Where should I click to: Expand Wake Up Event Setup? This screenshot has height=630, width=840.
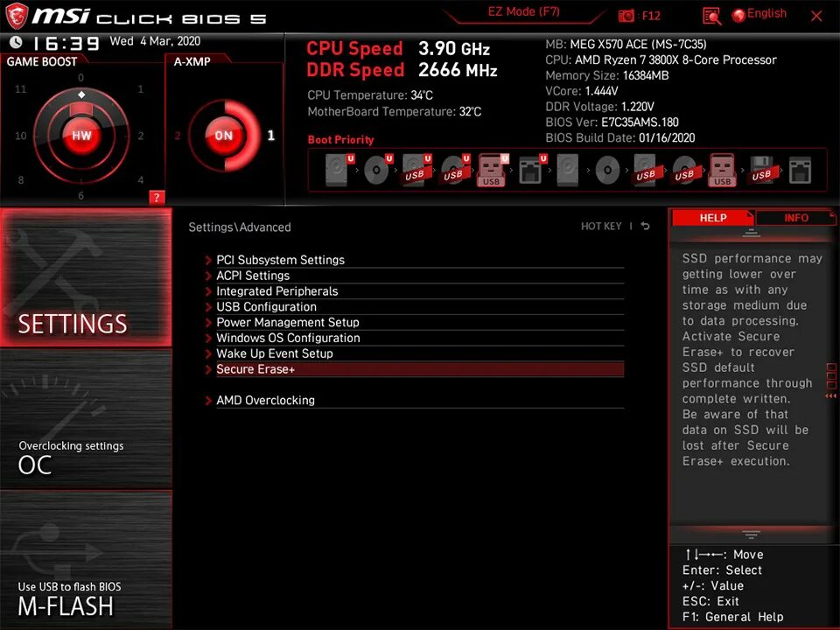[415, 353]
